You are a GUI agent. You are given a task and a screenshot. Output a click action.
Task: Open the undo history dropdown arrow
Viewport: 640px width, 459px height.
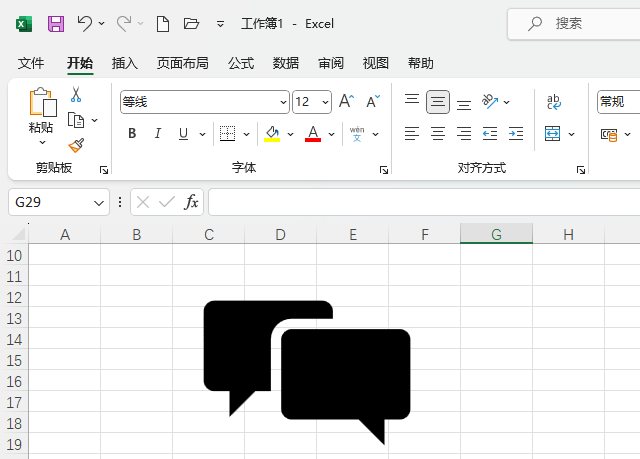(x=102, y=24)
